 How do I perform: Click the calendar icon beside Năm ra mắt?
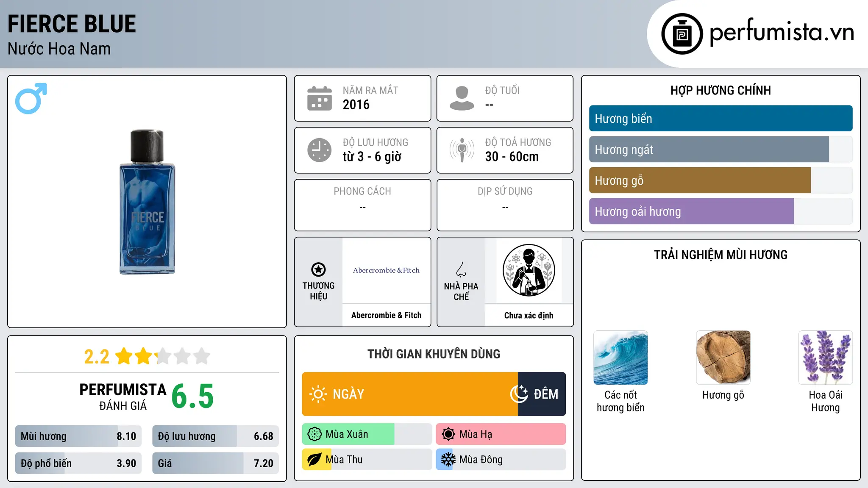click(x=320, y=98)
